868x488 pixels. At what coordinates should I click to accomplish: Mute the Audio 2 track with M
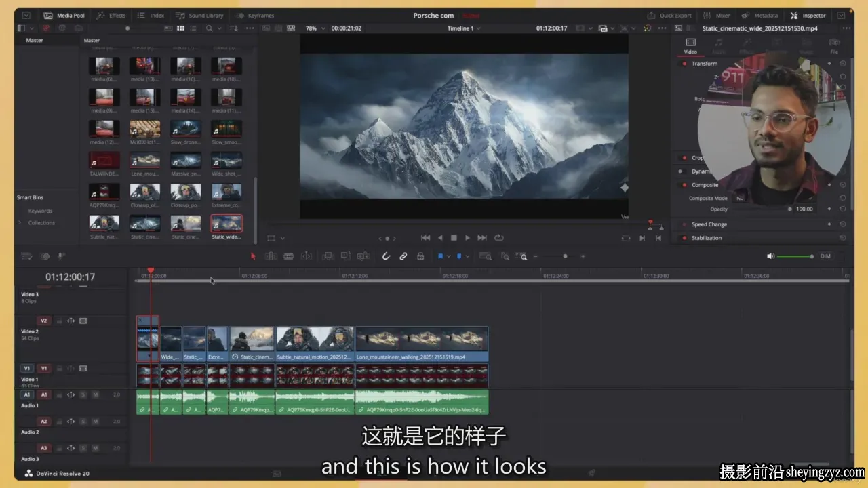(x=95, y=422)
